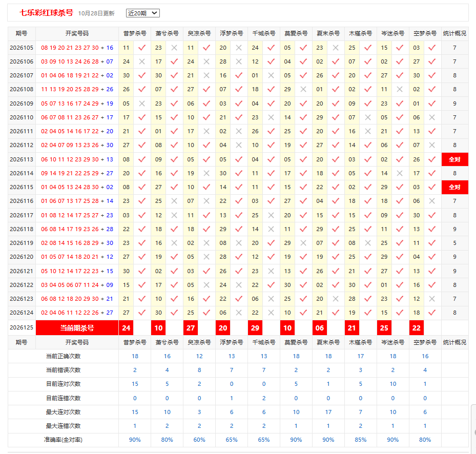Click the red 全对 badge in row 2026113

(x=455, y=159)
